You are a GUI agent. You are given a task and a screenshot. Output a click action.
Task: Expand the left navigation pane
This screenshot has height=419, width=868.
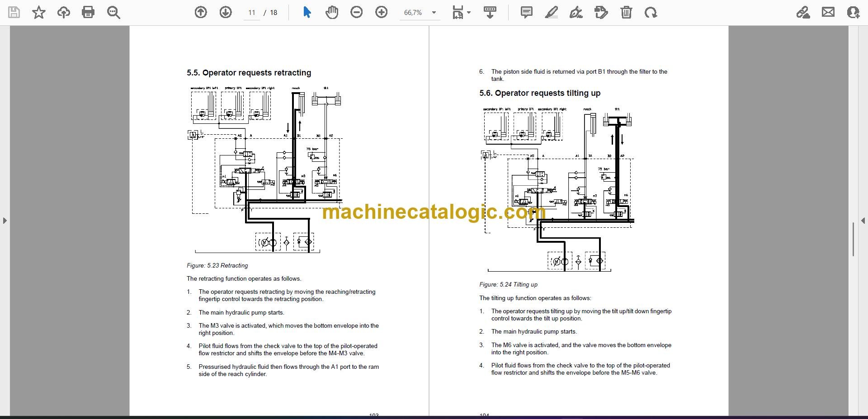coord(5,221)
